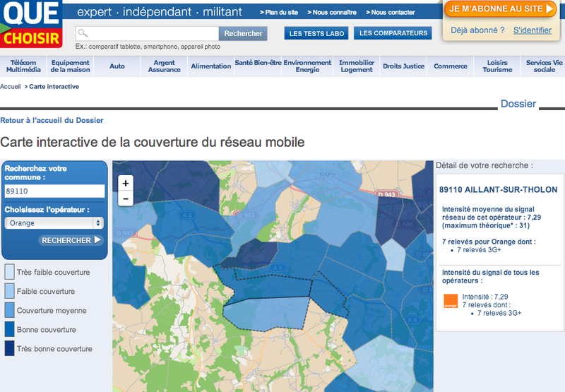The image size is (565, 392).
Task: Follow Retour à l'accueil du Dossier link
Action: (x=52, y=121)
